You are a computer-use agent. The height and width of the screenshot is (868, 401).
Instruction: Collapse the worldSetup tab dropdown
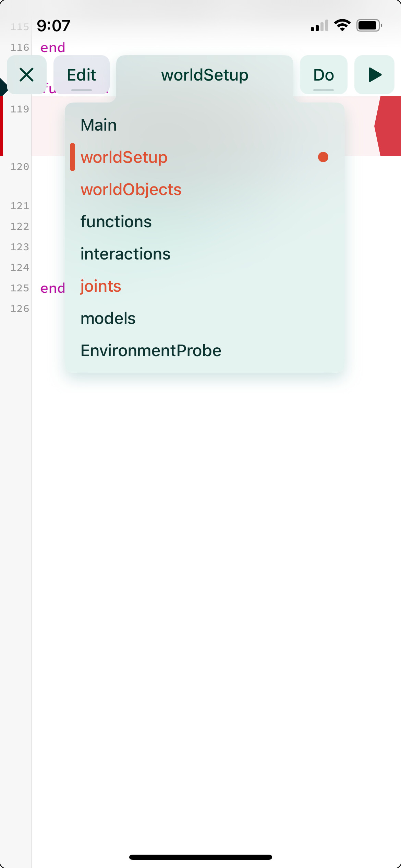pyautogui.click(x=205, y=75)
